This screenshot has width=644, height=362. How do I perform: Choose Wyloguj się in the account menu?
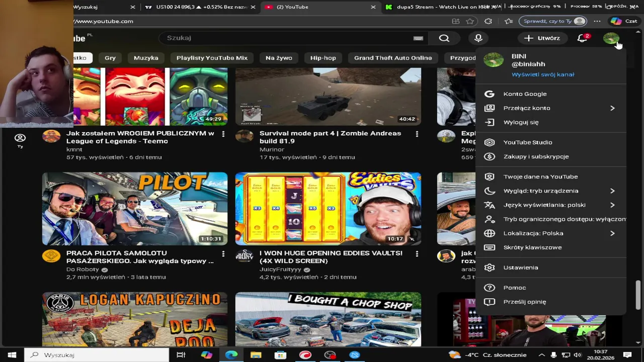coord(551,122)
